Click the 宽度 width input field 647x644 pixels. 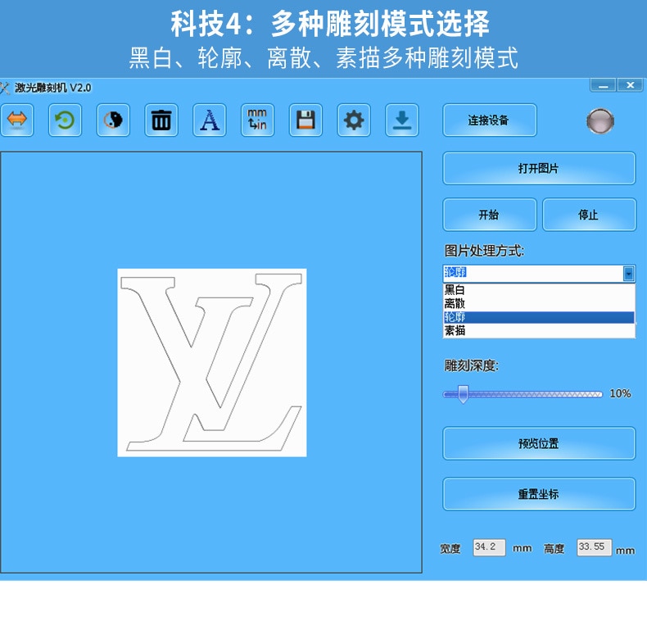tap(489, 547)
